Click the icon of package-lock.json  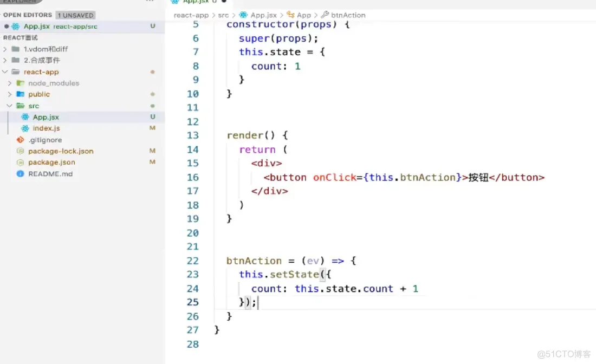tap(21, 151)
